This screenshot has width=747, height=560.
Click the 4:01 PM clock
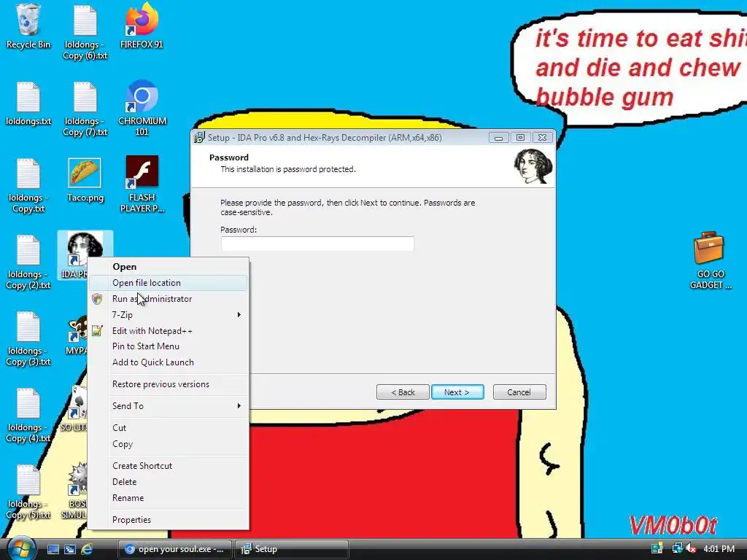click(719, 549)
